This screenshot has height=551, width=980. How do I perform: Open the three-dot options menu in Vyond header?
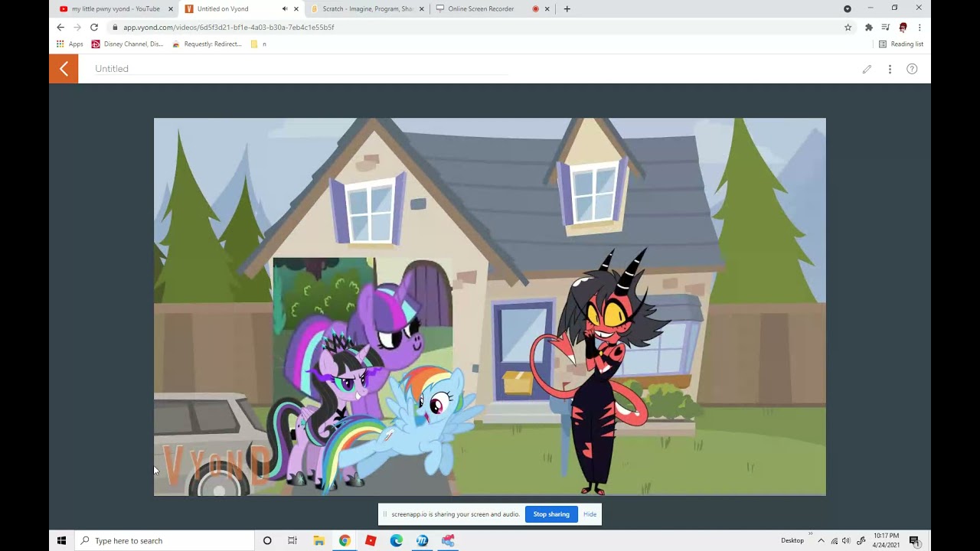[x=890, y=69]
